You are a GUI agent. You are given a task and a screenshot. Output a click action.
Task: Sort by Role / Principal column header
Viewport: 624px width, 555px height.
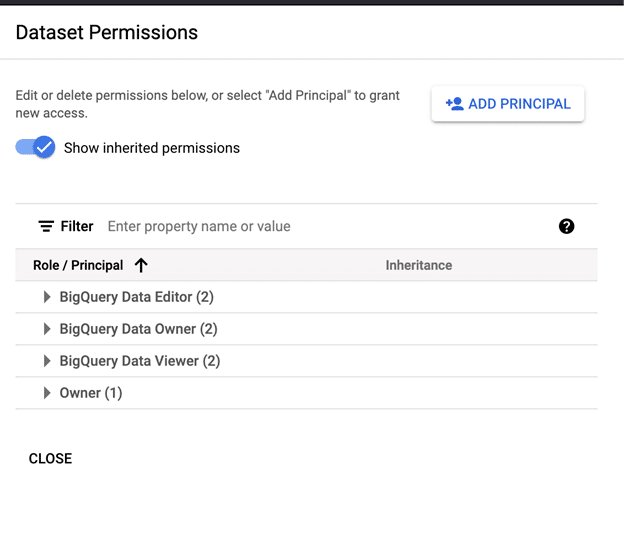click(78, 265)
